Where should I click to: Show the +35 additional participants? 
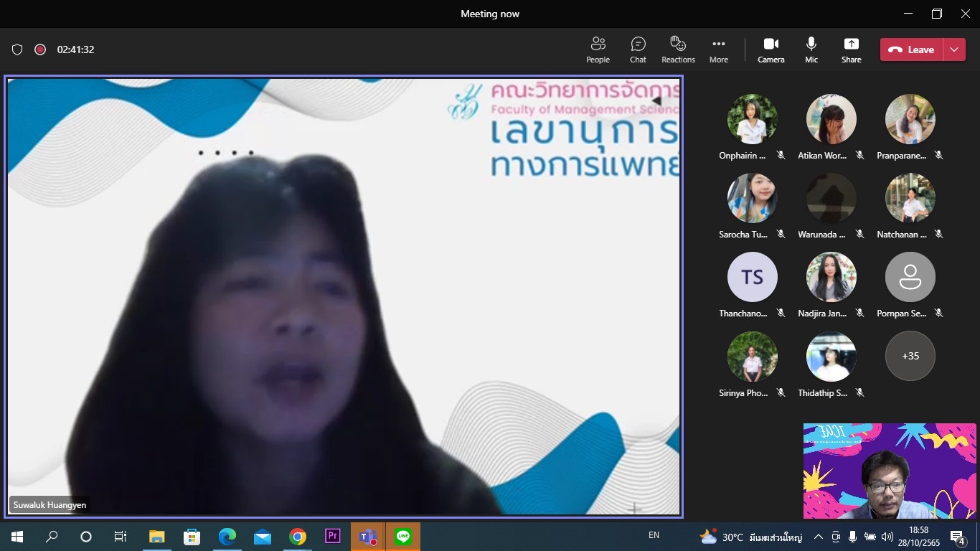coord(910,356)
